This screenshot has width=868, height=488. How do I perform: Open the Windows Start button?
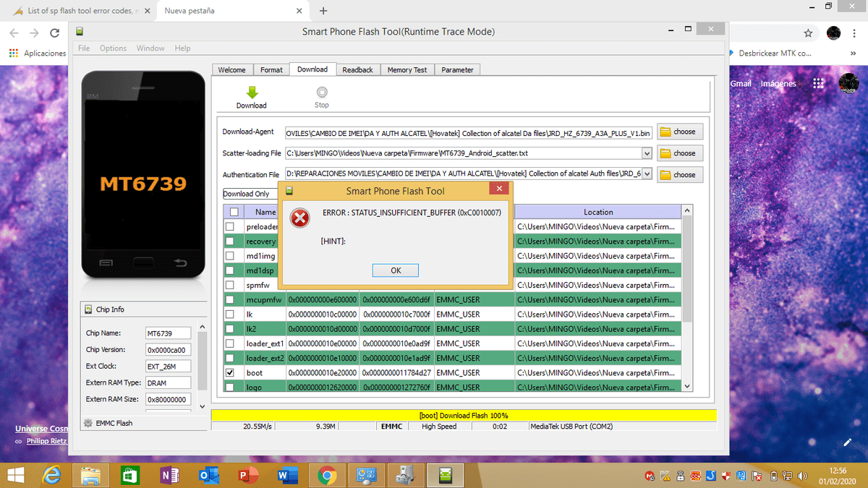[16, 475]
